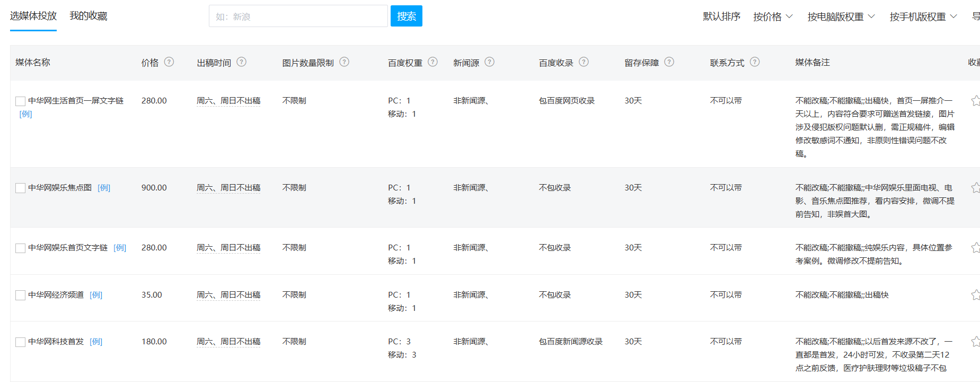Click the 媒体名称 column header
The width and height of the screenshot is (980, 382).
click(33, 62)
